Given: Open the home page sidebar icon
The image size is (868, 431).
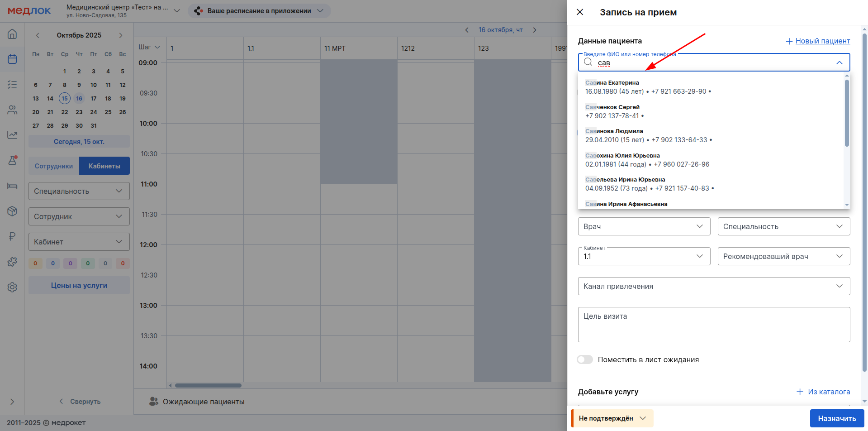Looking at the screenshot, I should coord(12,34).
